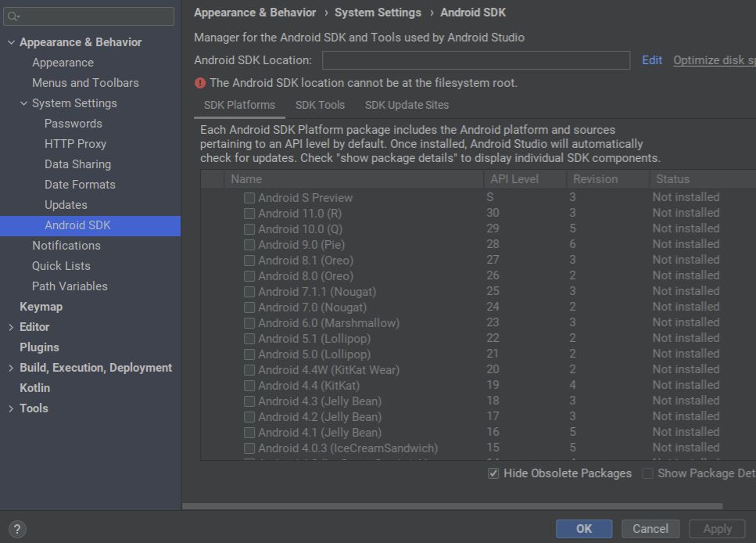
Task: Open the help question mark button
Action: [17, 529]
